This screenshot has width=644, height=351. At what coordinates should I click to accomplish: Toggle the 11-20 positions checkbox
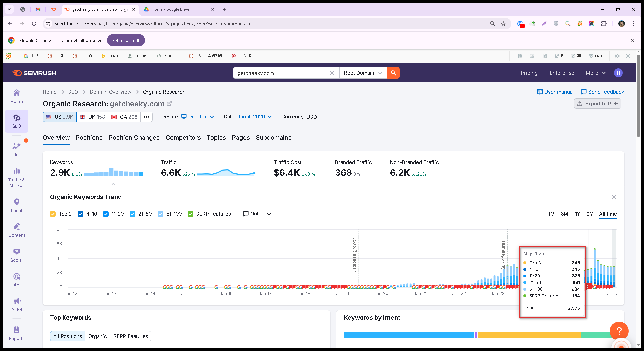[x=106, y=214]
